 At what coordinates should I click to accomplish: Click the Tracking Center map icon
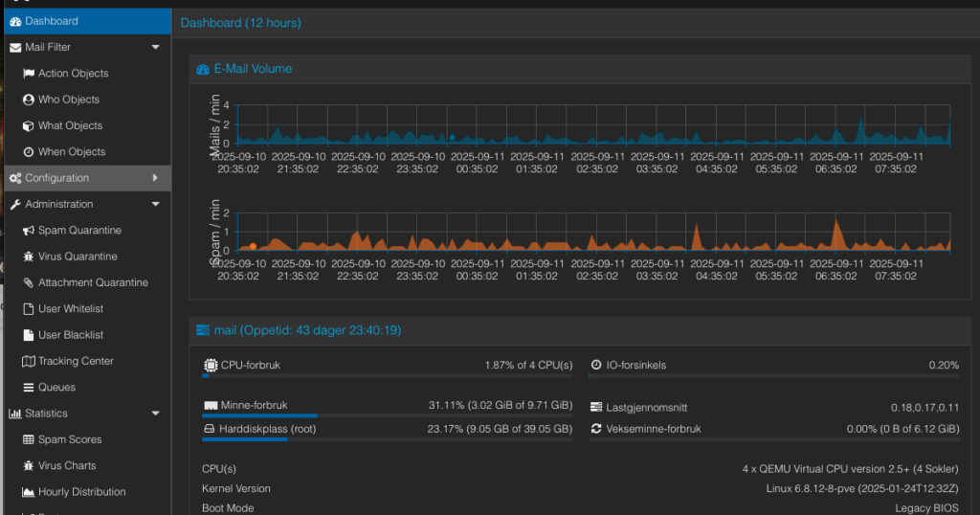29,361
